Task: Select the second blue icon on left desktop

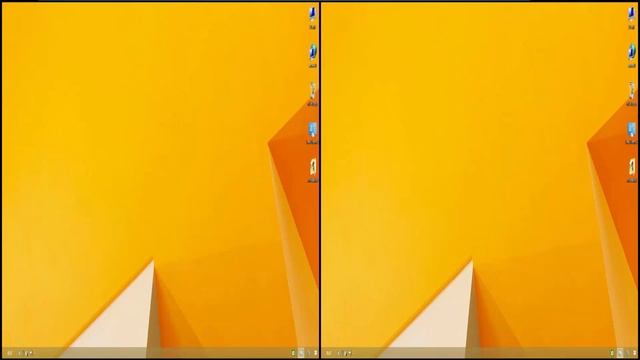Action: point(313,52)
